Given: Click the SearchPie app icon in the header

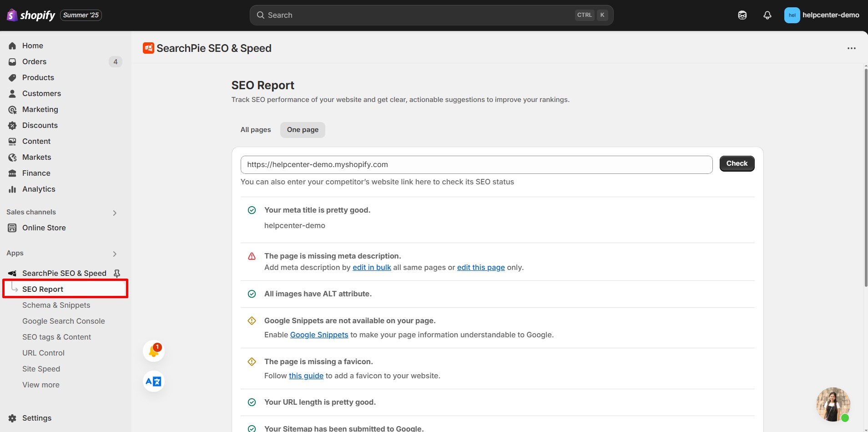Looking at the screenshot, I should pyautogui.click(x=148, y=48).
